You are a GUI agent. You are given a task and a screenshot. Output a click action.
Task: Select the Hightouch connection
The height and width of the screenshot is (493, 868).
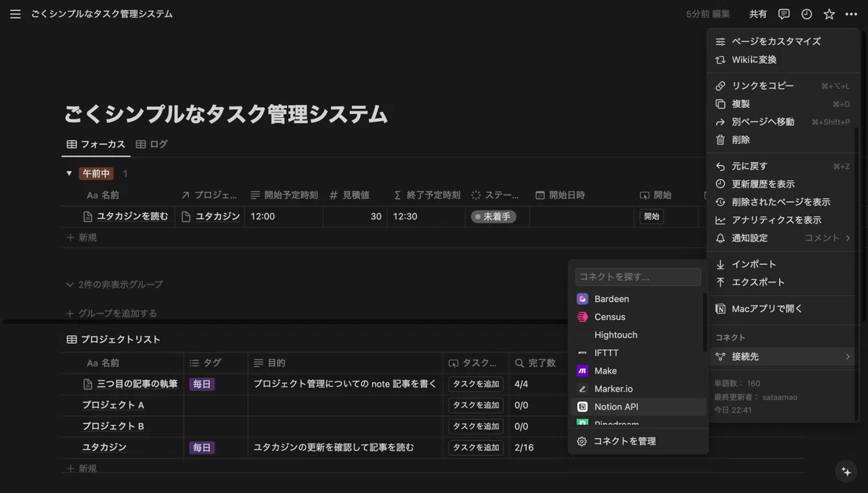(638, 335)
